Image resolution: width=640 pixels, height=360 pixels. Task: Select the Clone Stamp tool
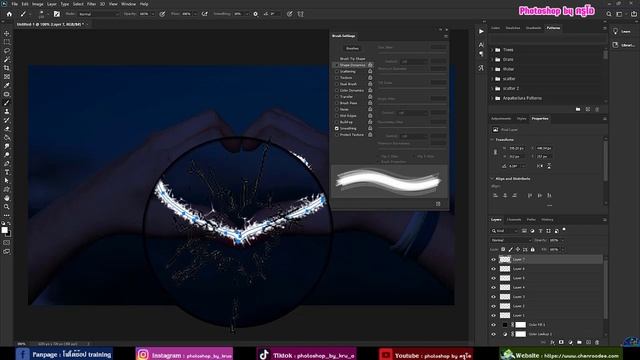pos(7,111)
